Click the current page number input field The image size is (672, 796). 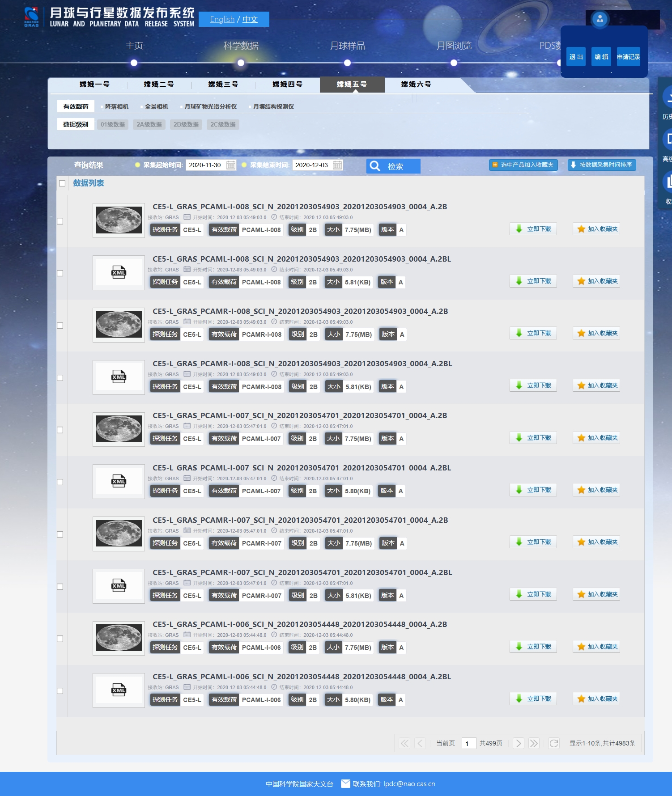(468, 743)
